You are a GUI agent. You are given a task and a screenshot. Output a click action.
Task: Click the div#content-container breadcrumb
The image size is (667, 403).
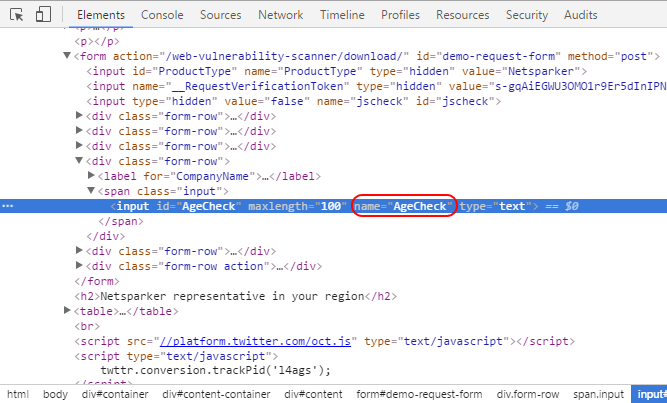tap(216, 394)
